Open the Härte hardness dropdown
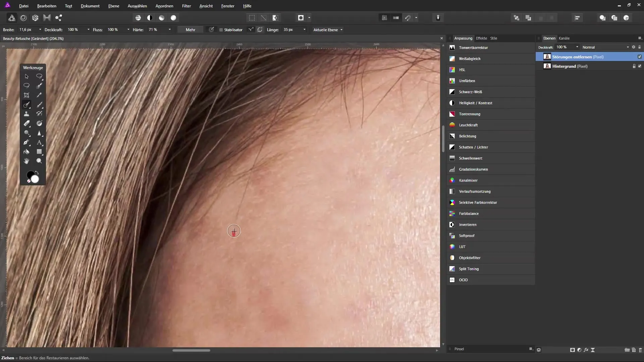The image size is (644, 362). pyautogui.click(x=170, y=30)
